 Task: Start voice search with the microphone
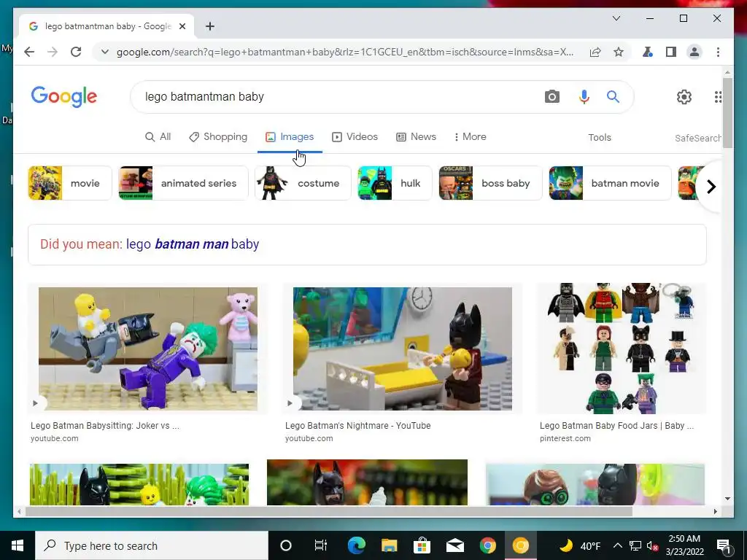pyautogui.click(x=584, y=97)
